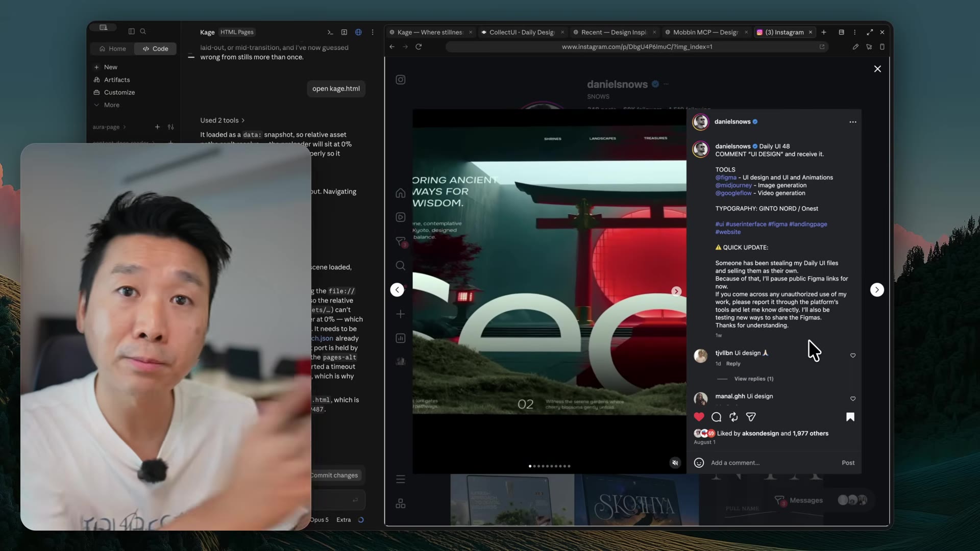Click the Add a comment field
The image size is (980, 551).
[773, 463]
